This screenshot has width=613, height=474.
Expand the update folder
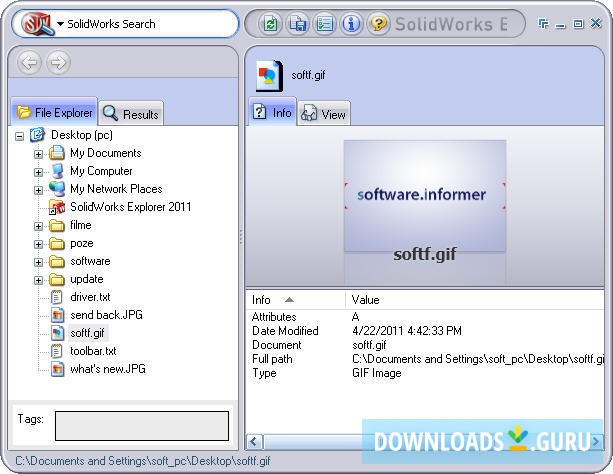click(x=38, y=280)
